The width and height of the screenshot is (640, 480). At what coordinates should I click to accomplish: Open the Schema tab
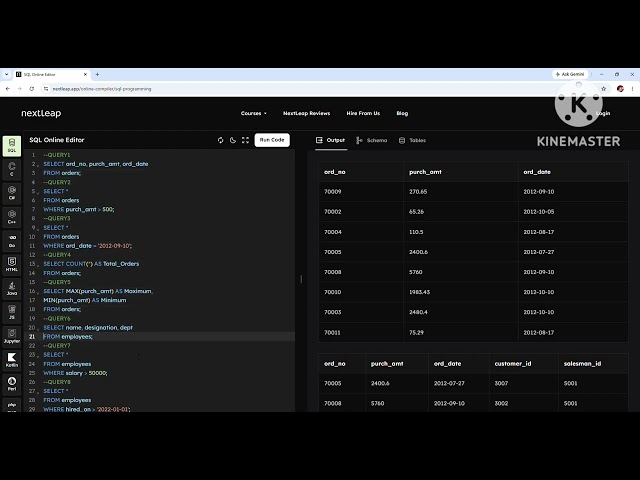(371, 140)
